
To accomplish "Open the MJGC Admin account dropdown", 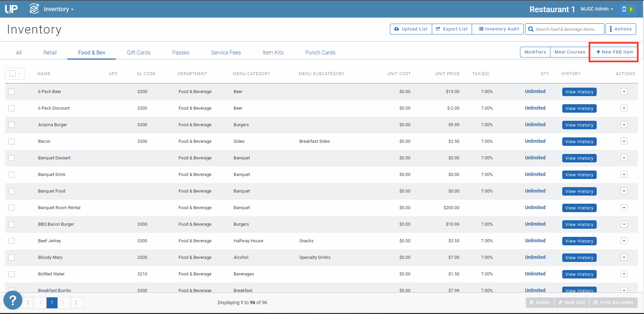I will pos(596,9).
